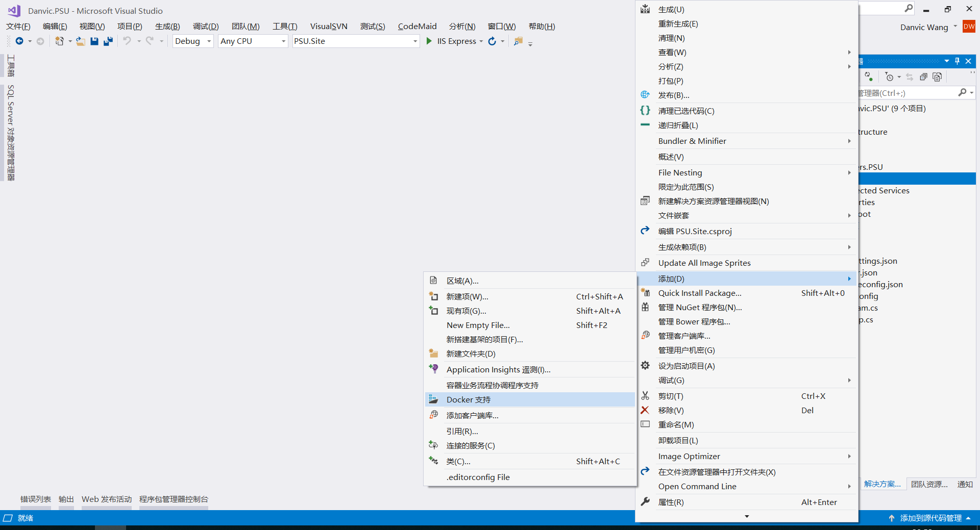Click the gear icon for 设为启动项目(A)
980x530 pixels.
point(645,365)
